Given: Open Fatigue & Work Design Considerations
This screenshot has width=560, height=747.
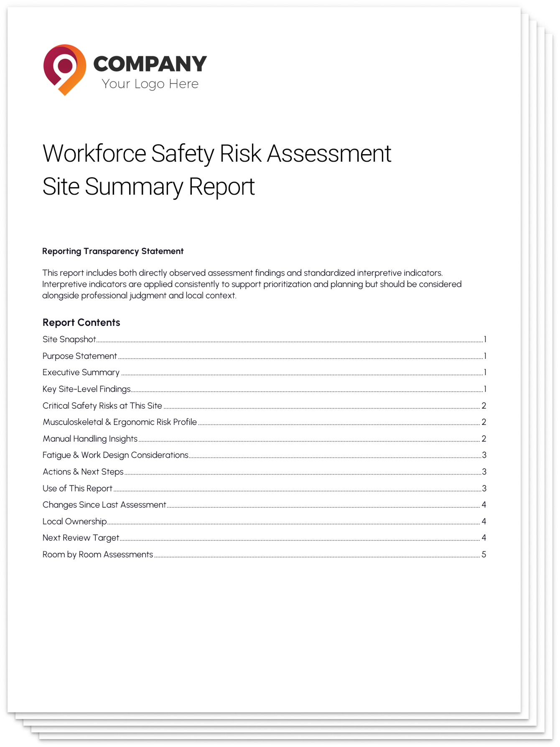Looking at the screenshot, I should (115, 455).
